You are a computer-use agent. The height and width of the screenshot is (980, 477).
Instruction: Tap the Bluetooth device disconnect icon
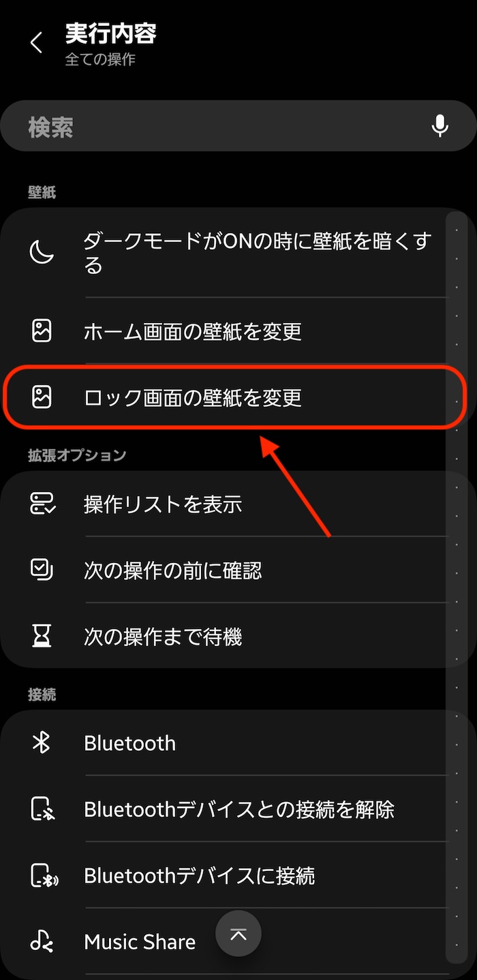42,810
